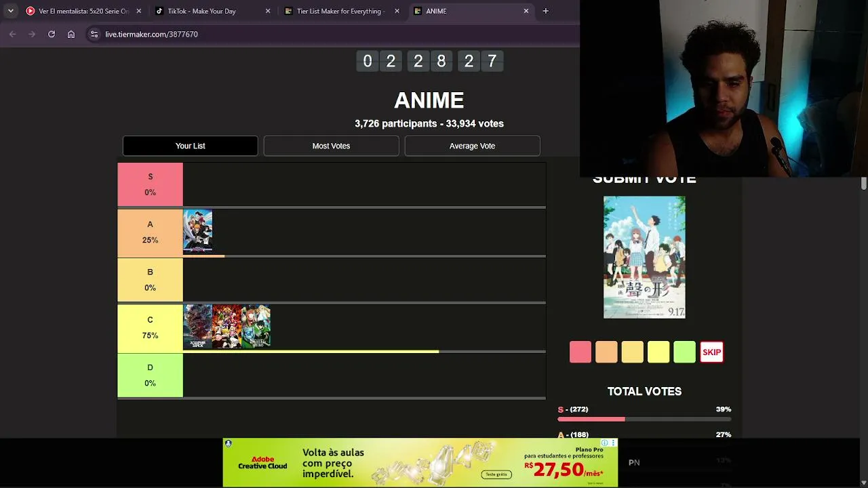Select the first anime thumbnail in C tier
The height and width of the screenshot is (488, 868).
[x=198, y=327]
